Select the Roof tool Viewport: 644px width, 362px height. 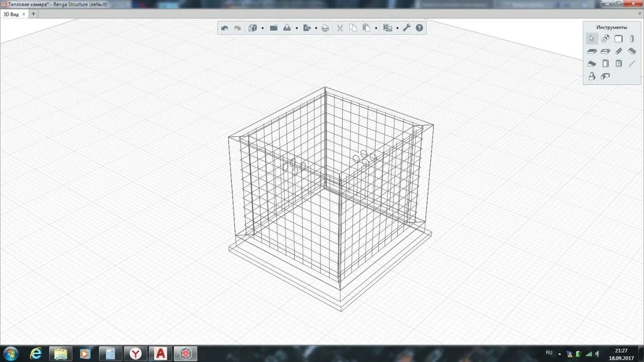pyautogui.click(x=592, y=64)
